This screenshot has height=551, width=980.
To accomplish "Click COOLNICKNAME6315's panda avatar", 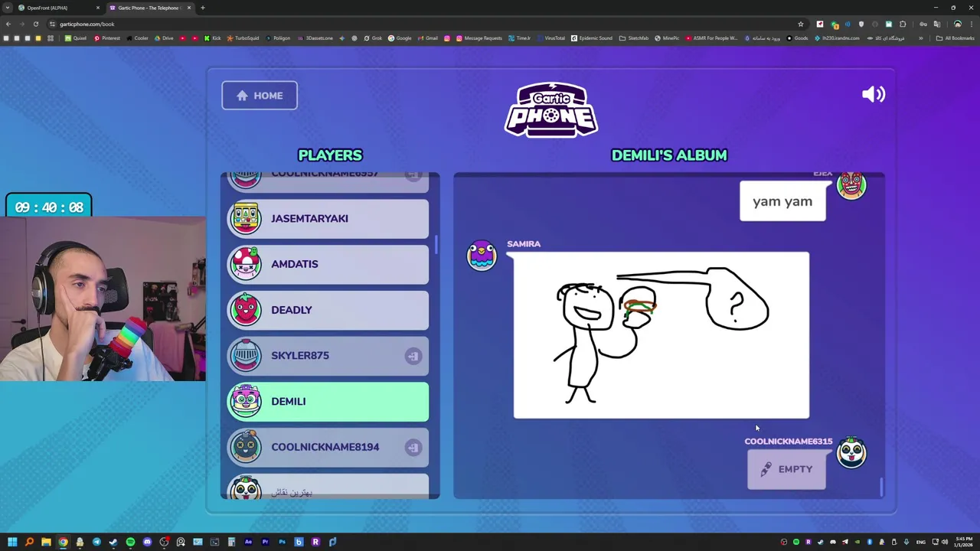I will (x=851, y=452).
